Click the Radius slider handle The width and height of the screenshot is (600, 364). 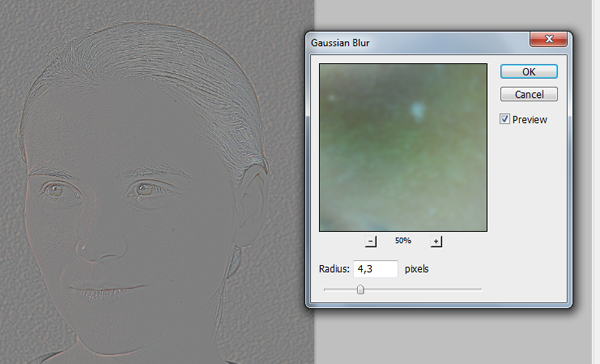pos(360,289)
